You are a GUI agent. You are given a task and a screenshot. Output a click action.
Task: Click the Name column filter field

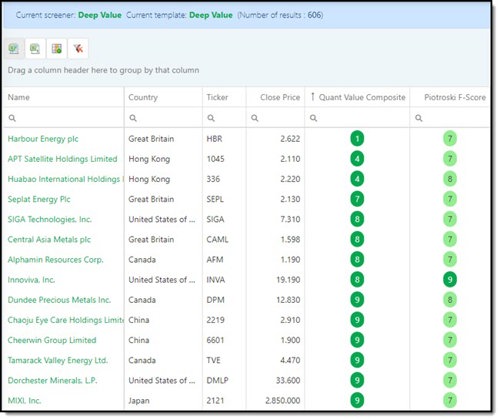point(63,118)
